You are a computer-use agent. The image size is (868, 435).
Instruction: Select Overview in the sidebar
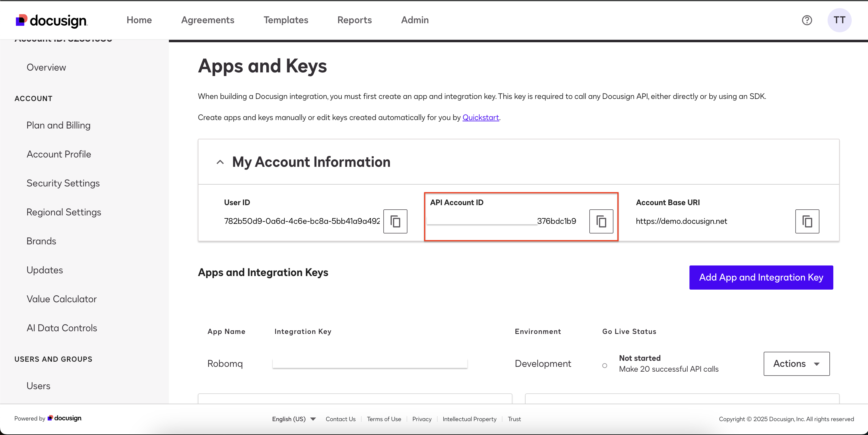[x=46, y=67]
